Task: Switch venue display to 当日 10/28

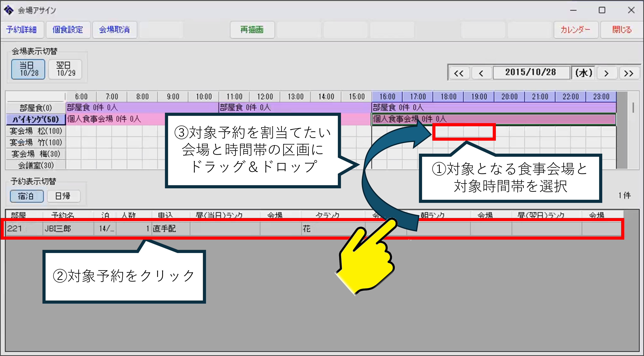Action: (28, 69)
